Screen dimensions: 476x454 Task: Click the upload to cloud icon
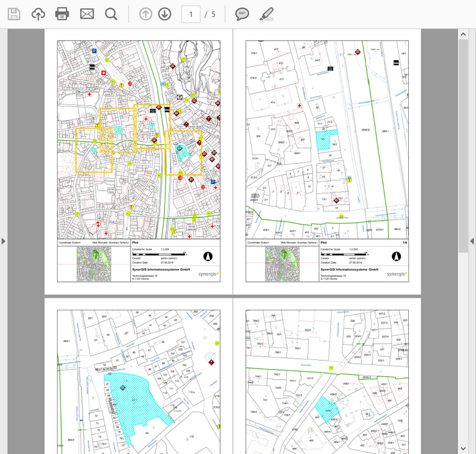[x=39, y=14]
